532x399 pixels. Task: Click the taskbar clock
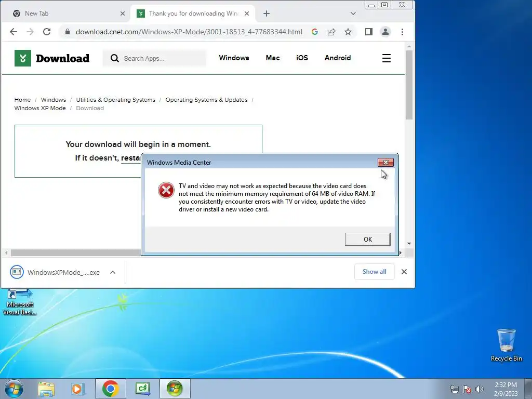[x=506, y=389]
